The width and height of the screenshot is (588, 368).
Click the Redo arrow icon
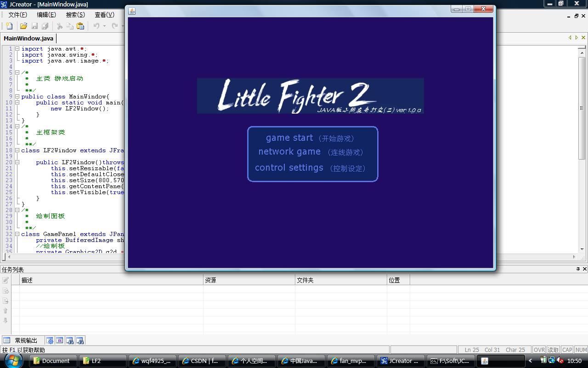tap(115, 26)
